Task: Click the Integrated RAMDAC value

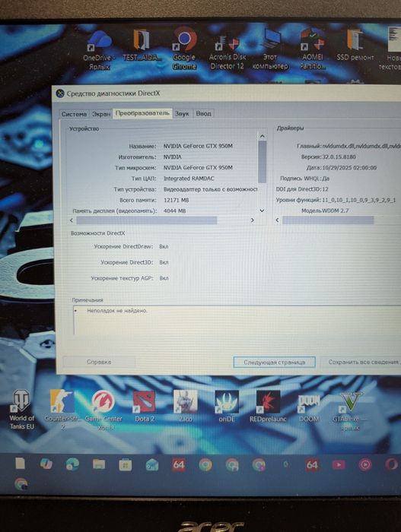Action: [189, 179]
